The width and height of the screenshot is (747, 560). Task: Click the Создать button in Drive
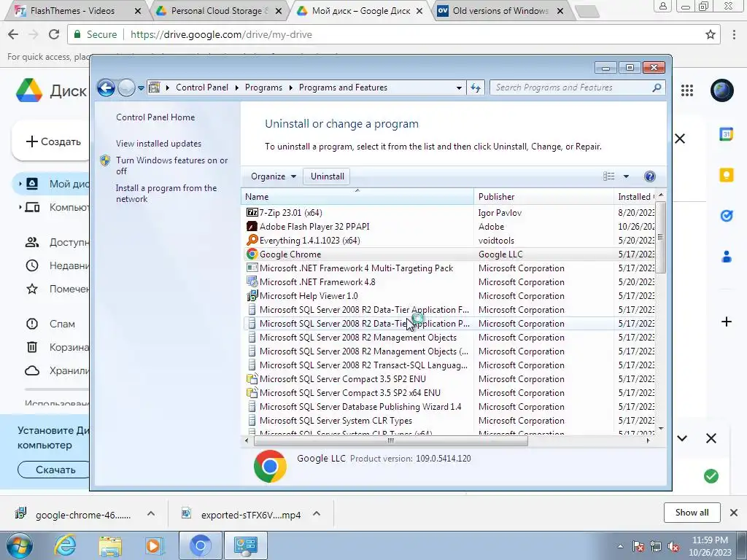coord(52,141)
